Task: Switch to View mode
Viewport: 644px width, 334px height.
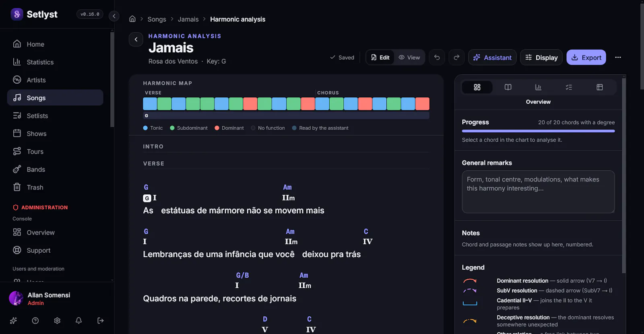Action: click(409, 58)
